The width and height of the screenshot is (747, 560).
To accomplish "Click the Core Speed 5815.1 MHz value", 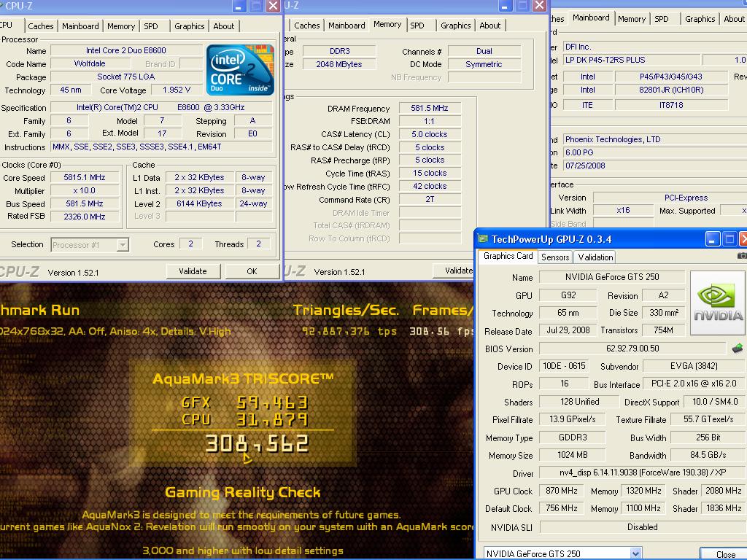I will (85, 177).
